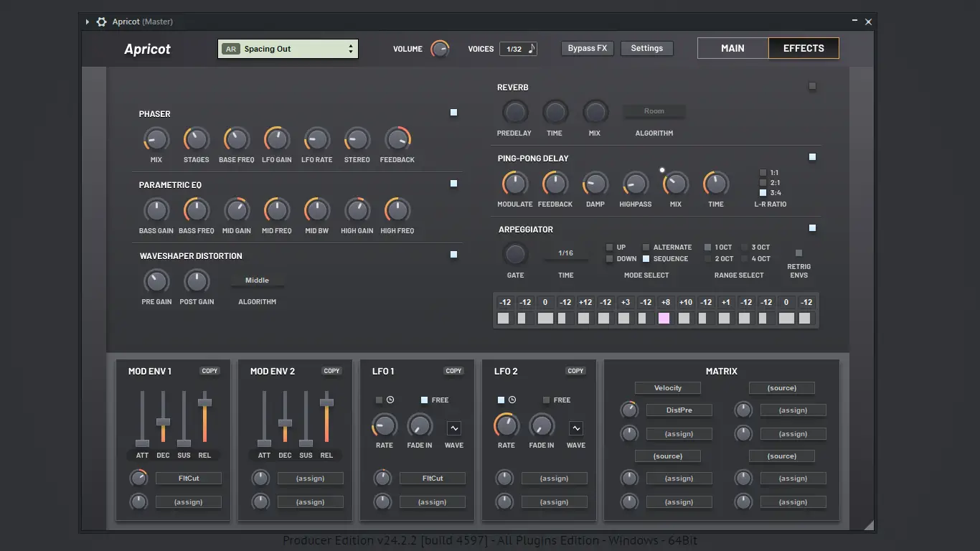
Task: Open the LFO 1 wave shape selector
Action: (x=454, y=428)
